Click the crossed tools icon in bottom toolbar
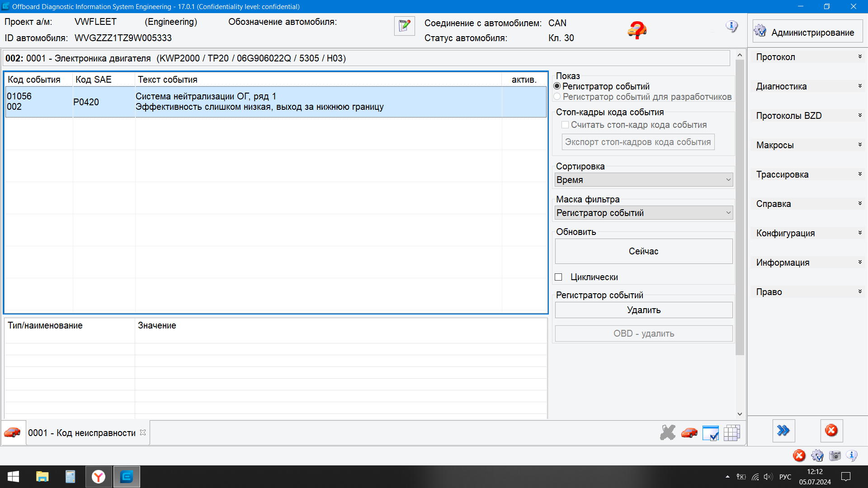Viewport: 868px width, 488px height. (x=667, y=432)
